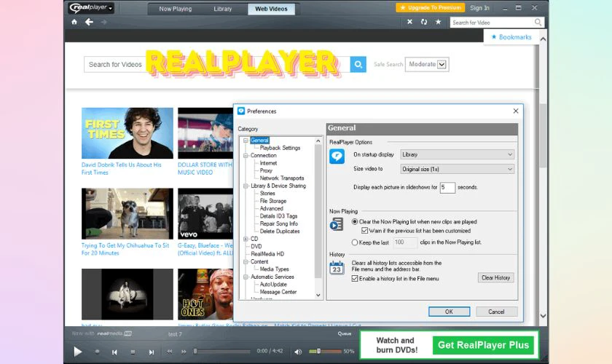Select File Storage in the tree
Viewport: 612px width, 364px height.
coord(272,201)
